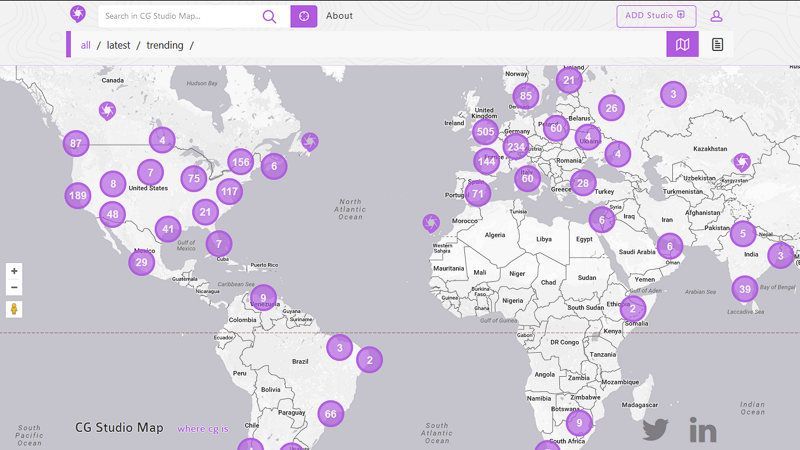
Task: Zoom in with the plus button
Action: 14,271
